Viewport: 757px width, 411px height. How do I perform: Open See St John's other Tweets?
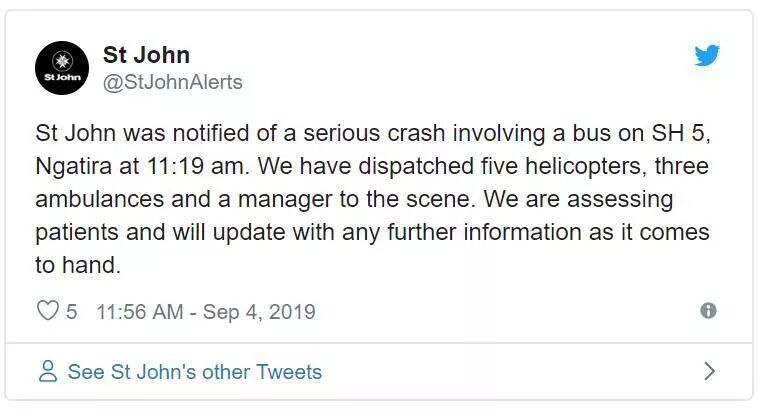point(194,372)
